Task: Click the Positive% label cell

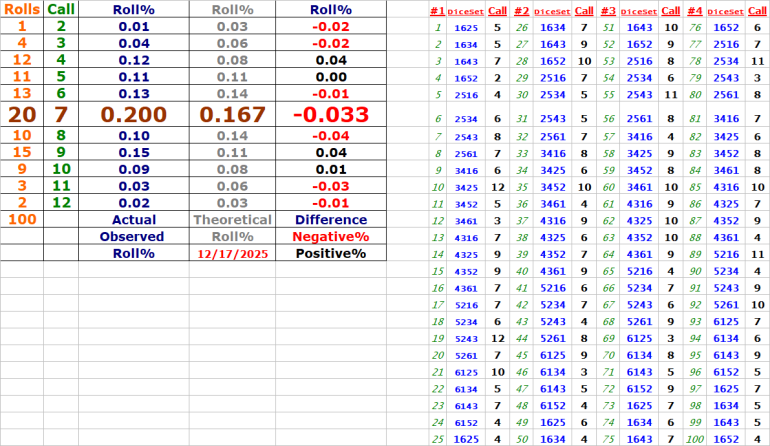Action: coord(331,254)
